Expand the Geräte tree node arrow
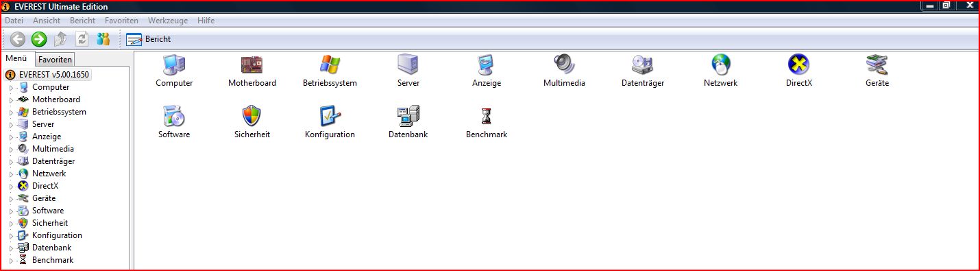980x271 pixels. pyautogui.click(x=11, y=199)
